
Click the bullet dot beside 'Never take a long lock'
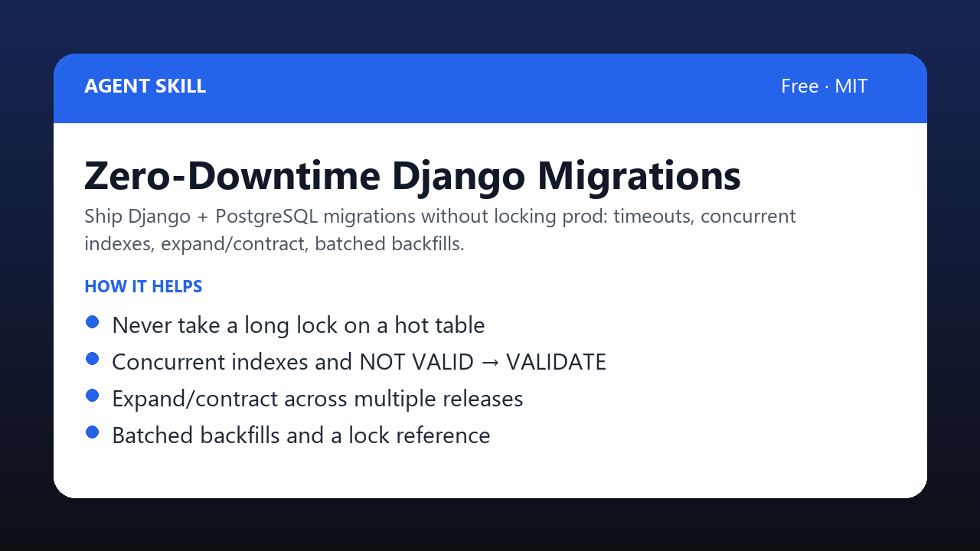[93, 322]
